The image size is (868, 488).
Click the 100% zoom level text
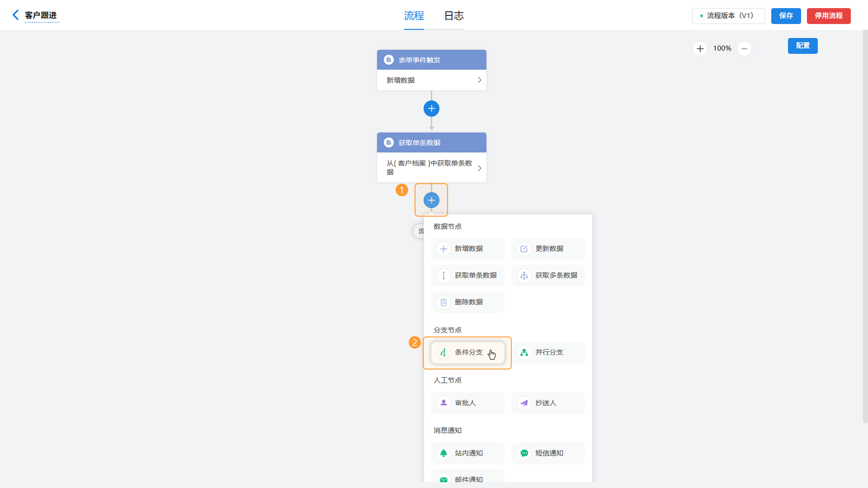pos(722,49)
